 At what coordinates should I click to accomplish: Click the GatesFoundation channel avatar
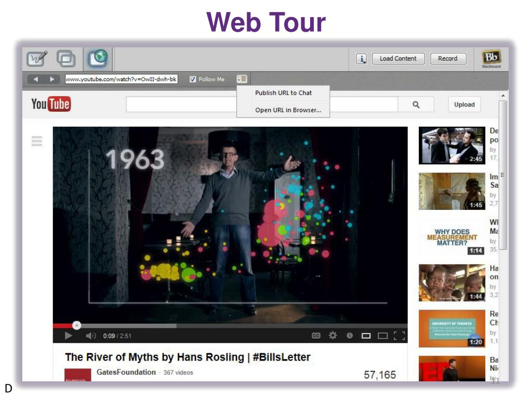click(x=78, y=375)
